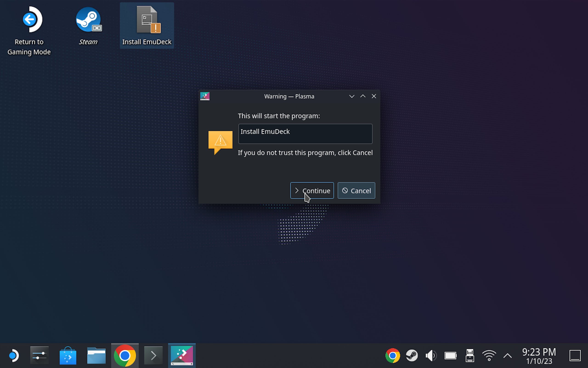The image size is (588, 368).
Task: Click the yellow warning icon in the dialog
Action: pyautogui.click(x=220, y=143)
